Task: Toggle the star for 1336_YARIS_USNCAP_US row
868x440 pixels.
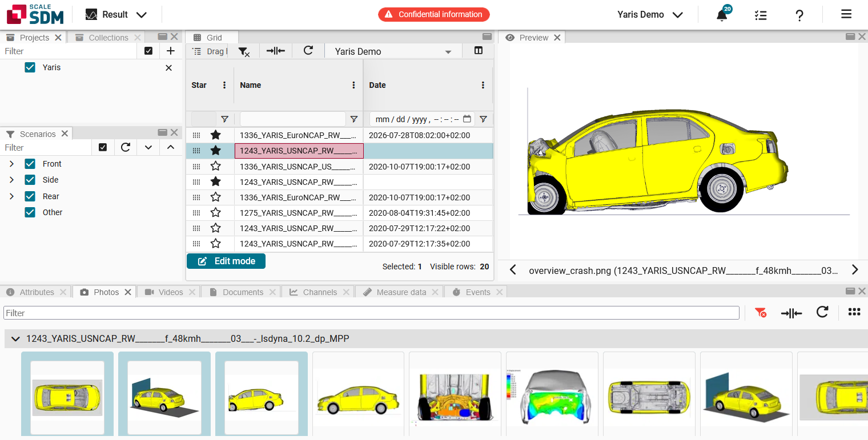Action: (x=215, y=167)
